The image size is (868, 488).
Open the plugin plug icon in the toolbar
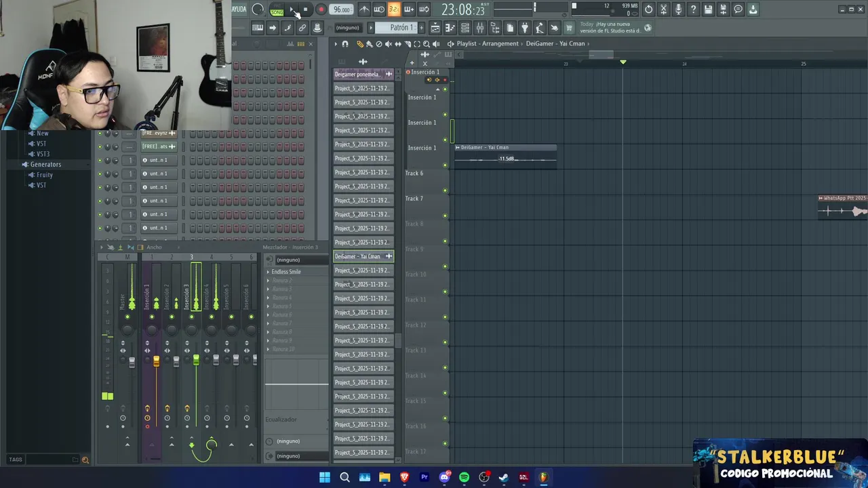(525, 28)
